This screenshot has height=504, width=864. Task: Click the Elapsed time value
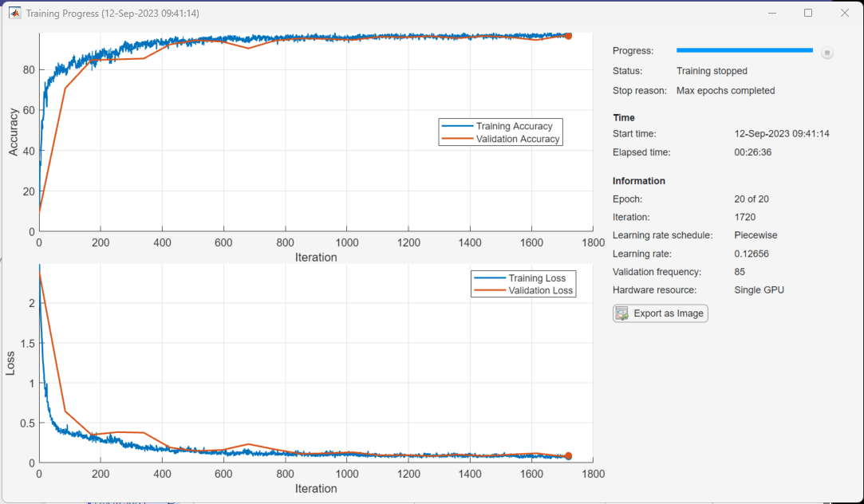pos(754,152)
